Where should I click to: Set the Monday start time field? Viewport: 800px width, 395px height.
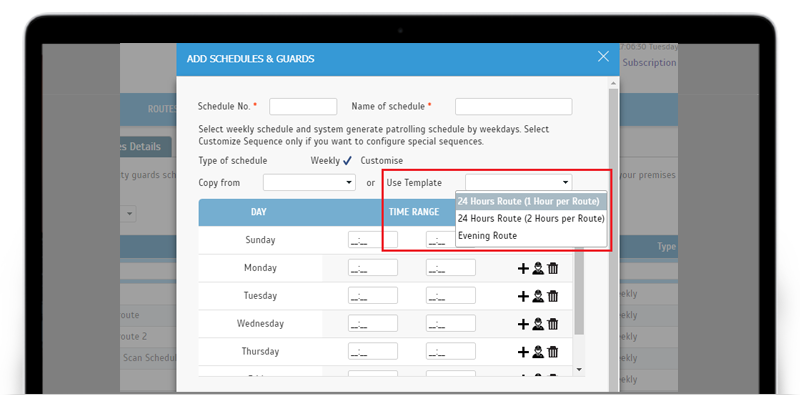click(373, 268)
